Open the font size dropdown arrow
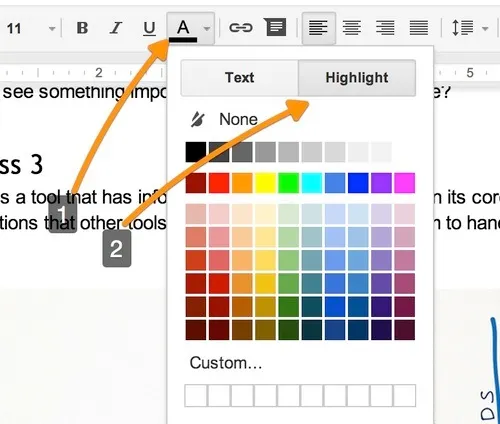Image resolution: width=500 pixels, height=424 pixels. (x=52, y=29)
